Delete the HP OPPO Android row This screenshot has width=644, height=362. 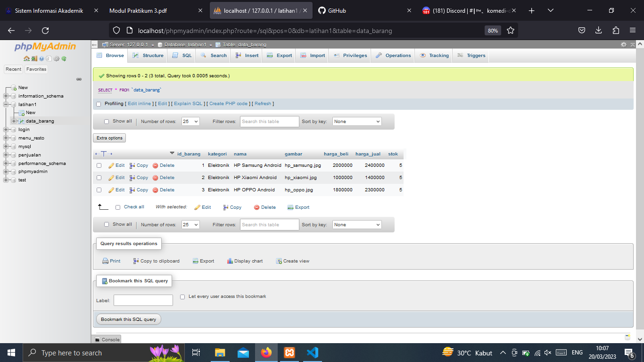[x=163, y=189]
